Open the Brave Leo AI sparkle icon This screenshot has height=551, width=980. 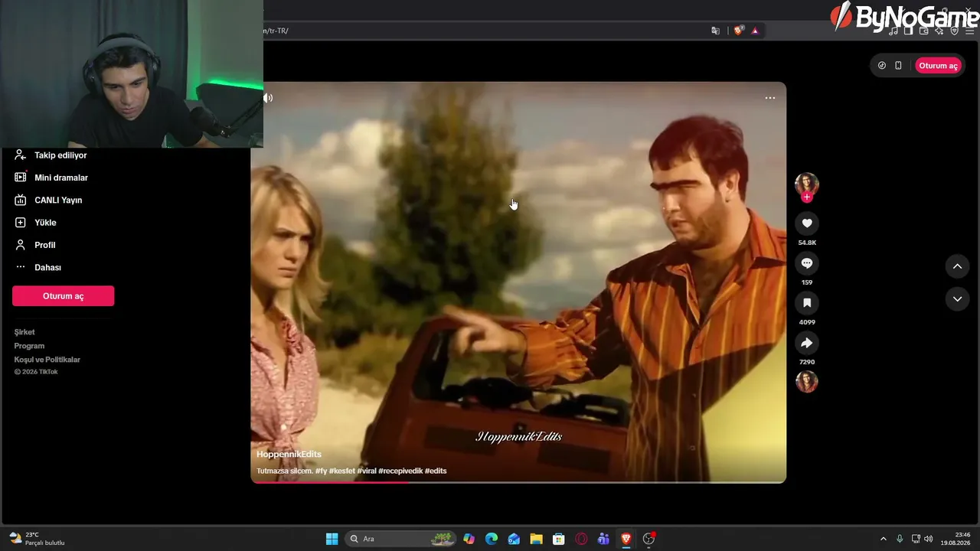click(x=939, y=31)
